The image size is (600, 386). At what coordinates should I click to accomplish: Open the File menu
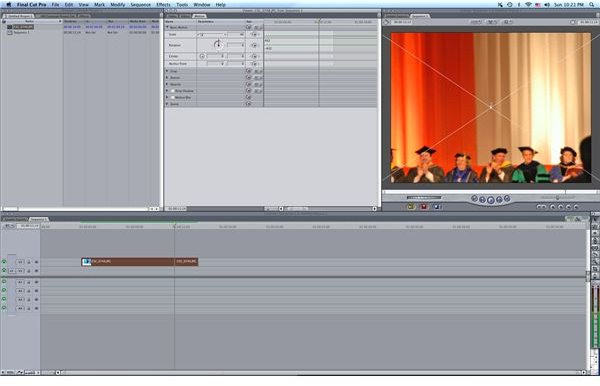(55, 5)
